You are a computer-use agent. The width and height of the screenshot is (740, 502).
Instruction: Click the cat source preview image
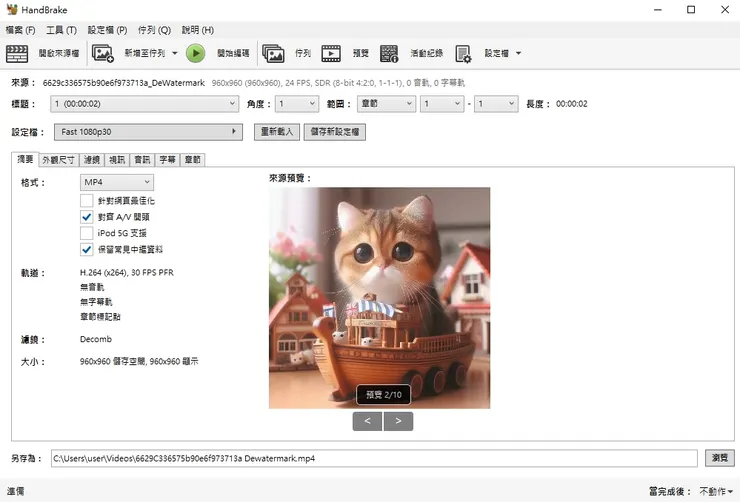pos(379,298)
